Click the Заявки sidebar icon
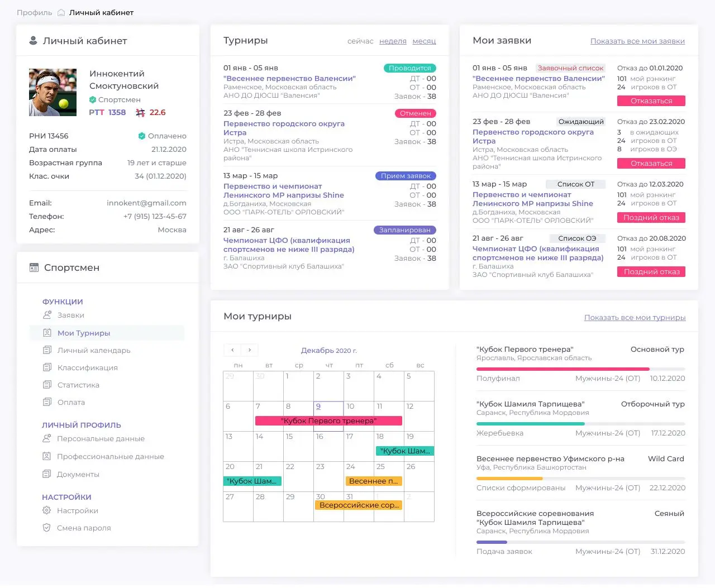This screenshot has width=715, height=588. click(47, 315)
